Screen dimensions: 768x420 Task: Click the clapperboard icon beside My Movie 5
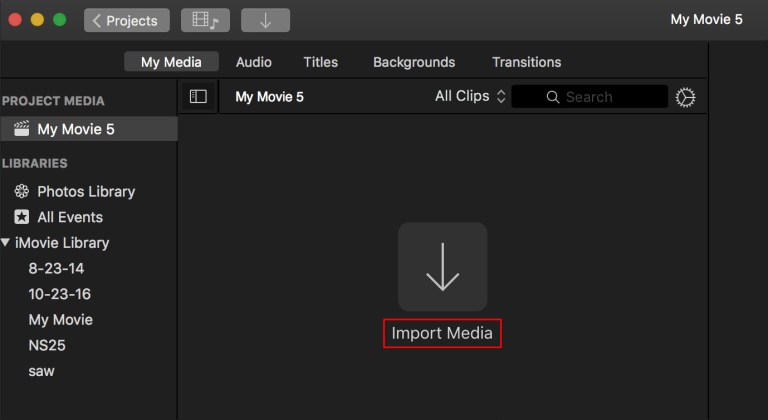(21, 128)
